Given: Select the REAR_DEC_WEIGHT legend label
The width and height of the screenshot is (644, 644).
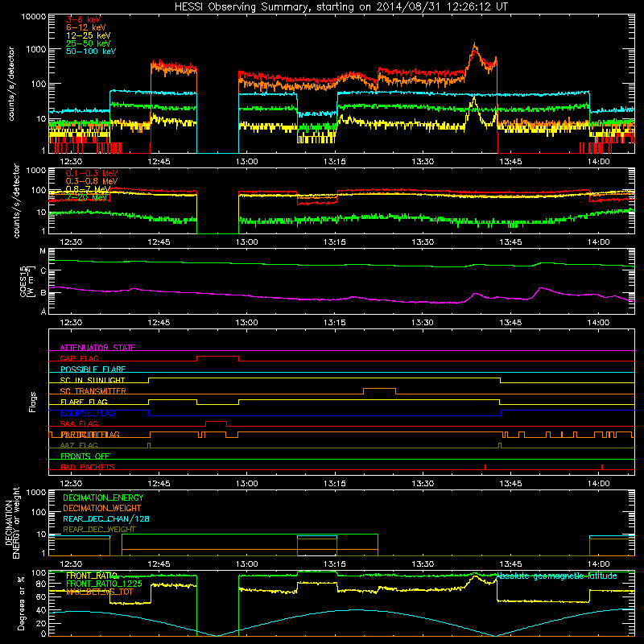Looking at the screenshot, I should pyautogui.click(x=99, y=530).
